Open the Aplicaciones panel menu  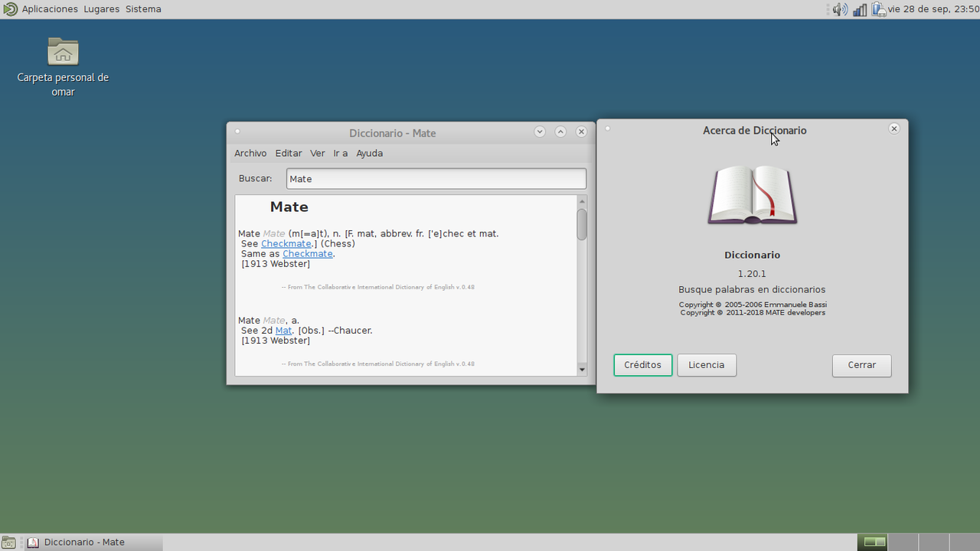[x=50, y=9]
